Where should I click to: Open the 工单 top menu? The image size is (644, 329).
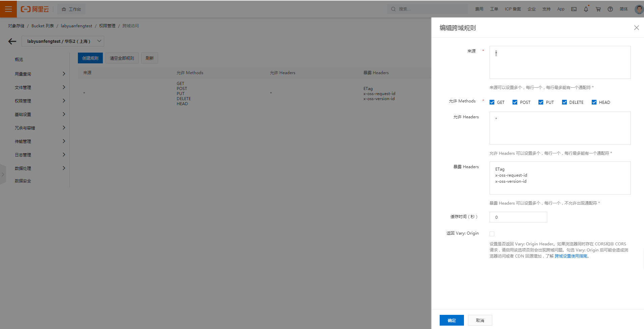click(x=494, y=9)
